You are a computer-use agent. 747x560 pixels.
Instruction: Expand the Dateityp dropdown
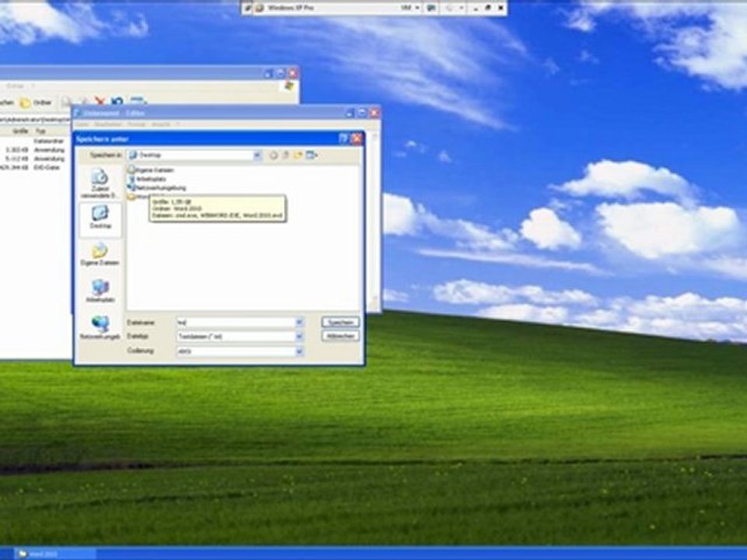click(299, 337)
